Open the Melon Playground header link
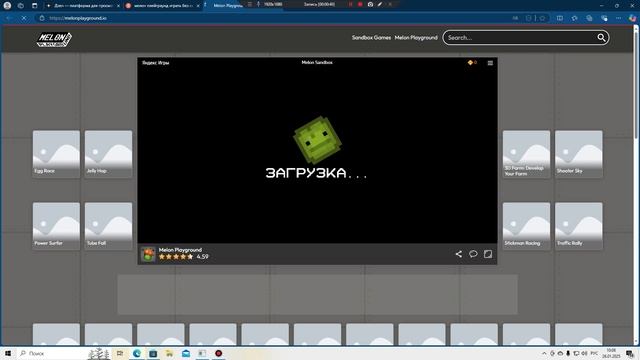This screenshot has width=640, height=360. [416, 38]
